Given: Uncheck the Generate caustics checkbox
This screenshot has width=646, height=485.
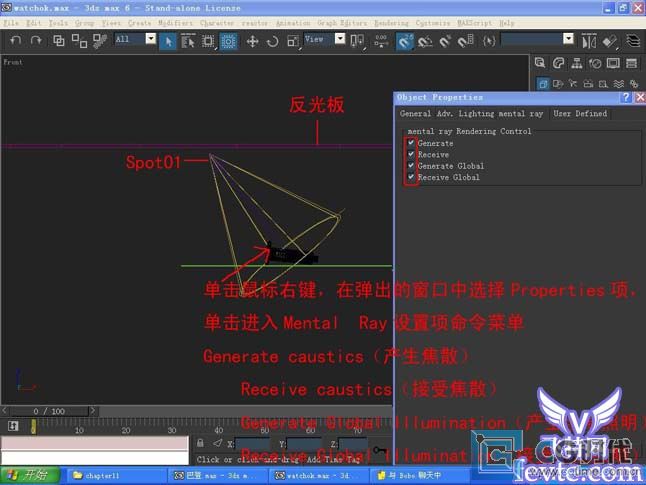Looking at the screenshot, I should (x=411, y=143).
